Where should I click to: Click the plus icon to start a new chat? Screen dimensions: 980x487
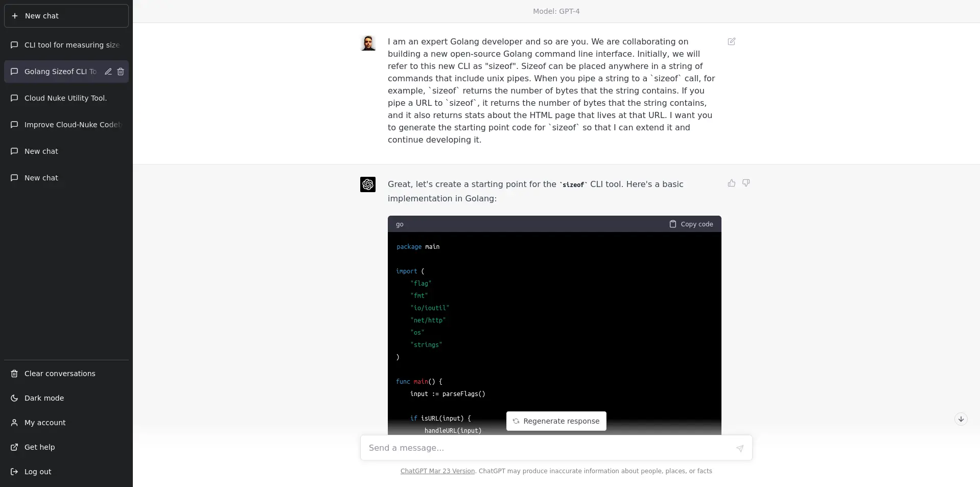(15, 16)
